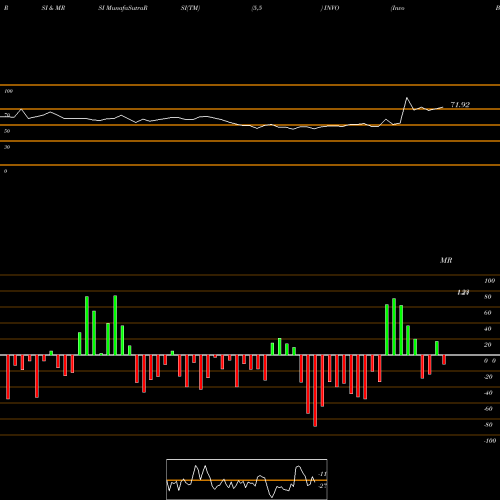
Task: Click the 71.92 RSI value label
Action: tap(460, 105)
